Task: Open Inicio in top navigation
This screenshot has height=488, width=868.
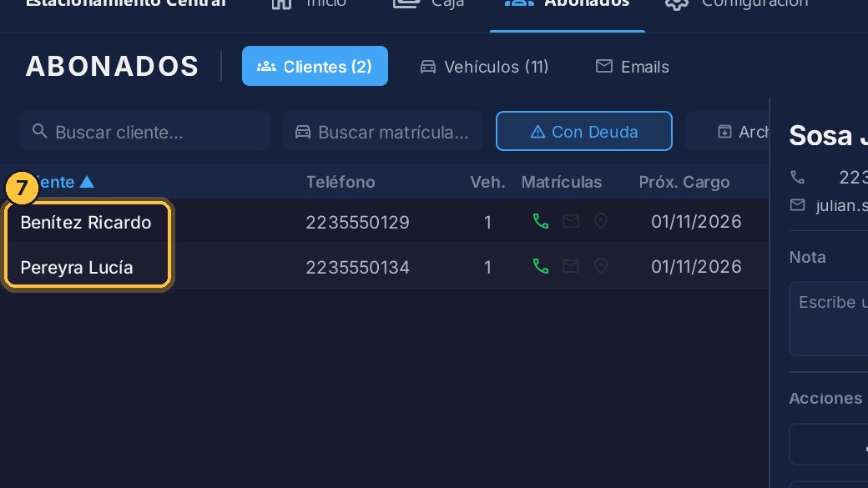Action: coord(308,4)
